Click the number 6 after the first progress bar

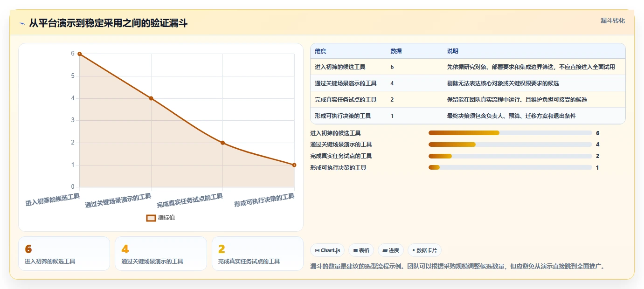pos(598,133)
